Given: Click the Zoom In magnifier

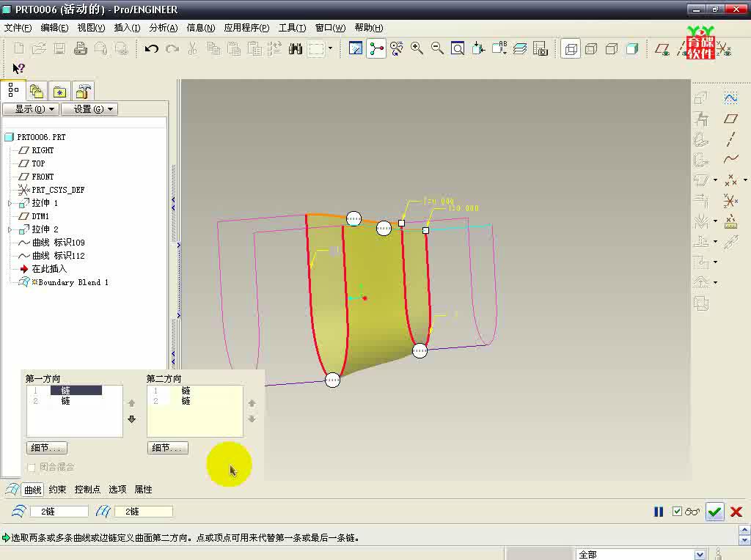Looking at the screenshot, I should point(417,49).
